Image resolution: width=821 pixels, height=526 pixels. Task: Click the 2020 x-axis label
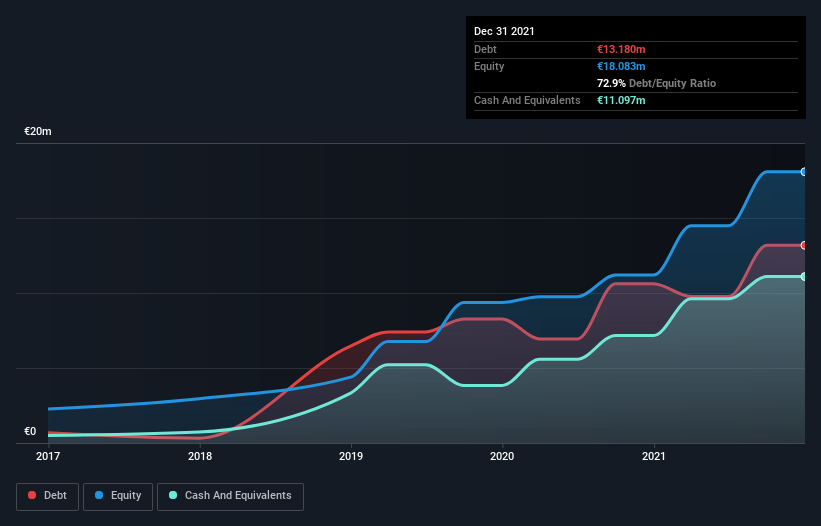click(x=502, y=456)
